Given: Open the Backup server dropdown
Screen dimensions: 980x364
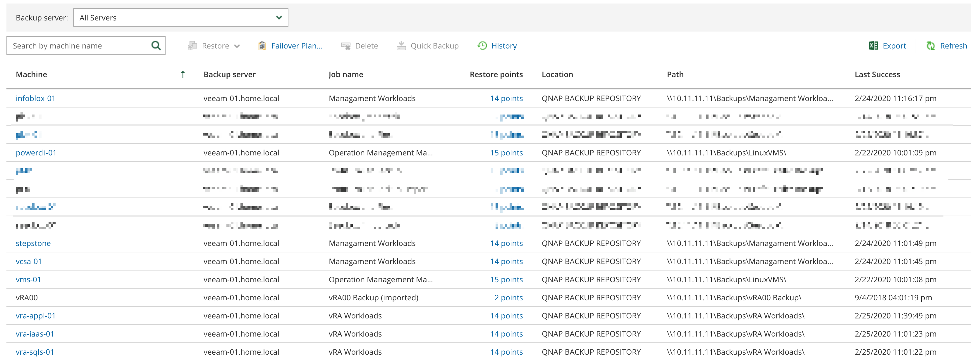Looking at the screenshot, I should point(180,18).
